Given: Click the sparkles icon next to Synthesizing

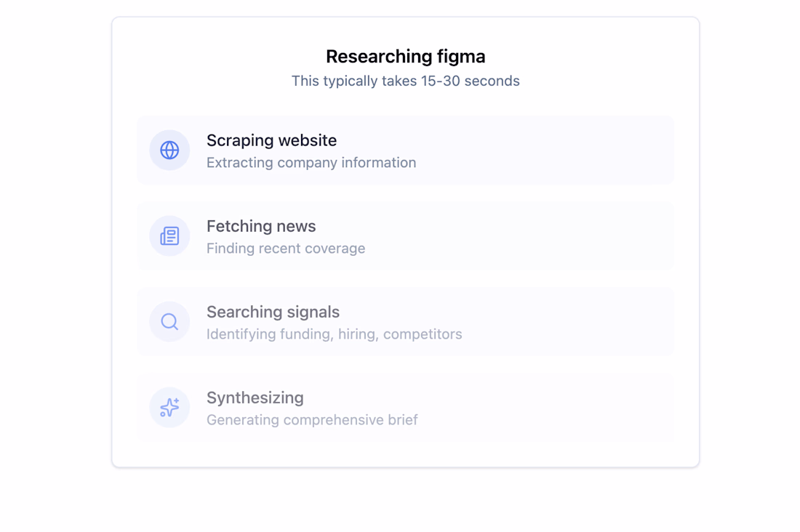Looking at the screenshot, I should (x=169, y=408).
